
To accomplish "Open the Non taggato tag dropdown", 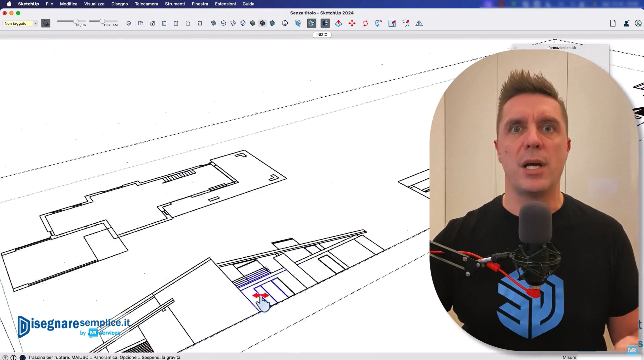I will 20,23.
